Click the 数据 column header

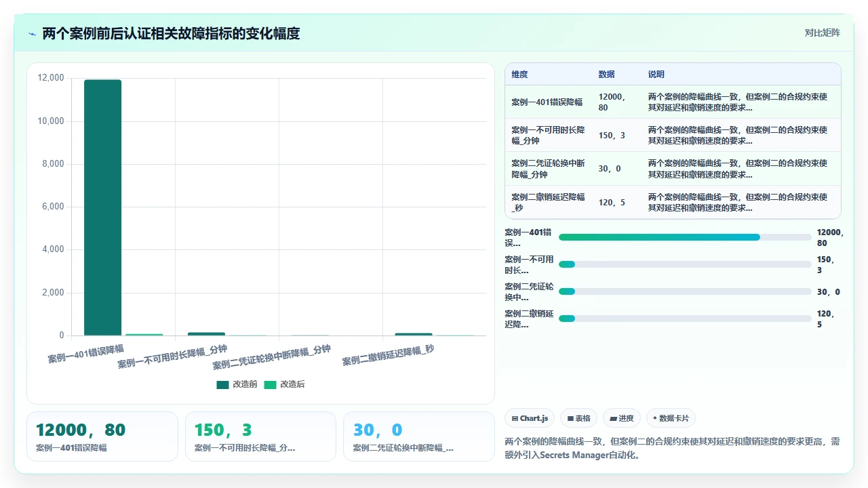click(606, 74)
